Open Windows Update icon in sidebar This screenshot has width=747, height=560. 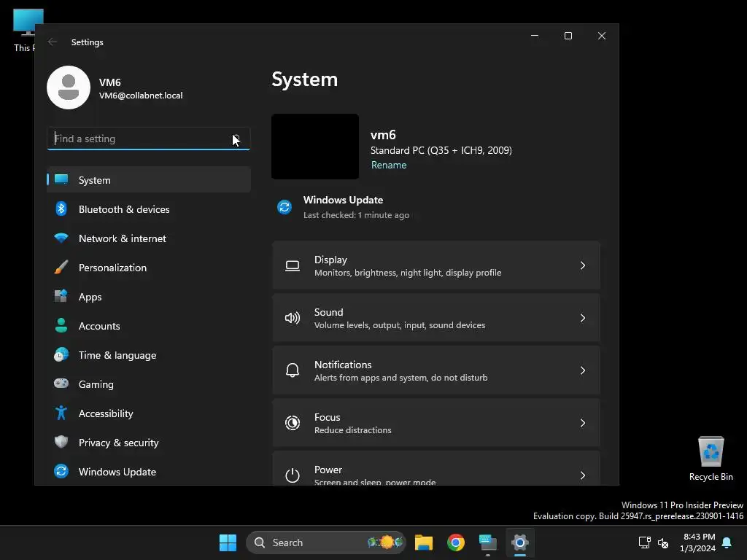pyautogui.click(x=61, y=472)
